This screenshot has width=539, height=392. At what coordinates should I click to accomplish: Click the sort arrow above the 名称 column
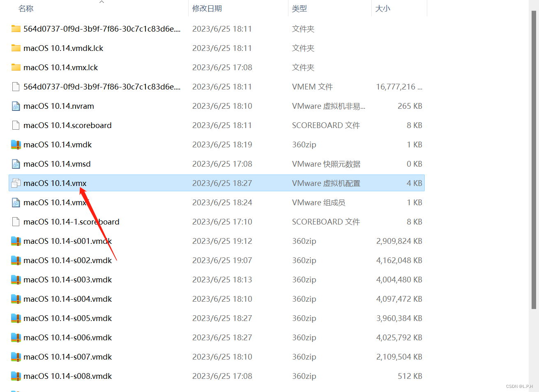pos(102,2)
